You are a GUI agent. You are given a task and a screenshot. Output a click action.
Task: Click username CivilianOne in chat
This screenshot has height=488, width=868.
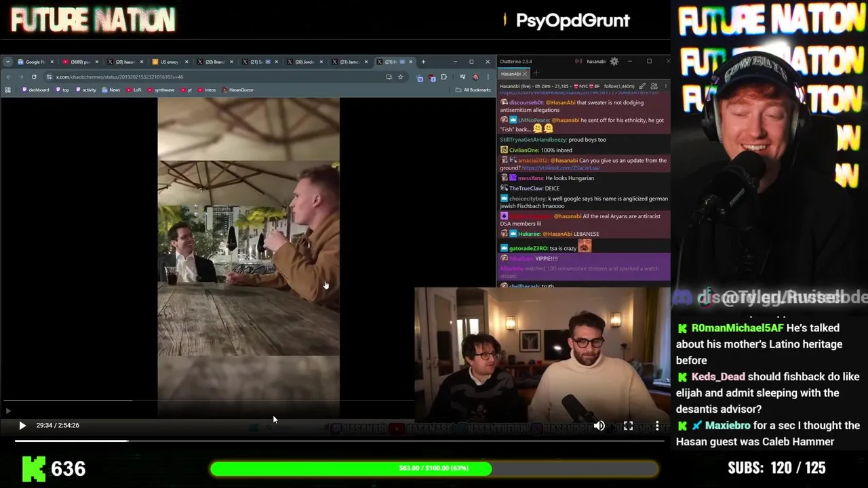(x=524, y=150)
